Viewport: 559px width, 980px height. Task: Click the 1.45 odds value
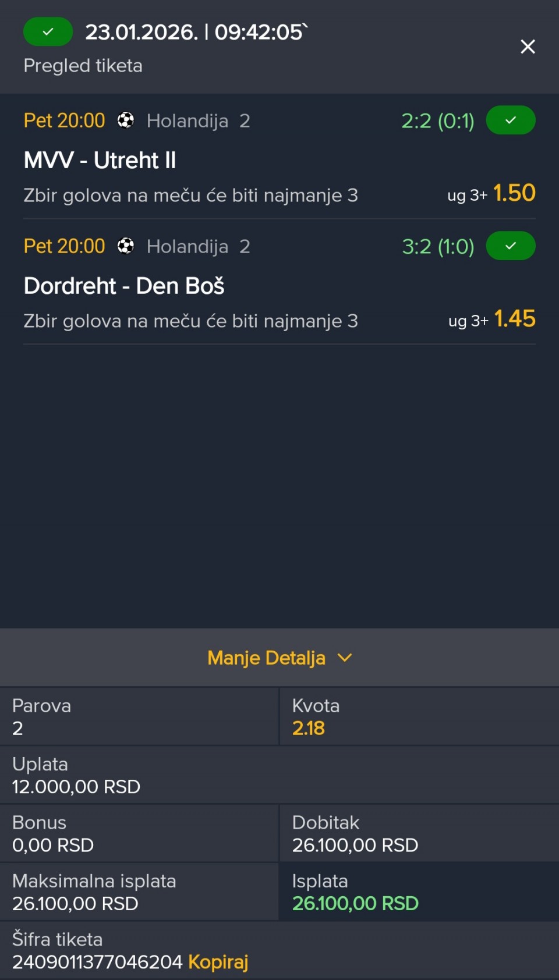click(x=515, y=319)
